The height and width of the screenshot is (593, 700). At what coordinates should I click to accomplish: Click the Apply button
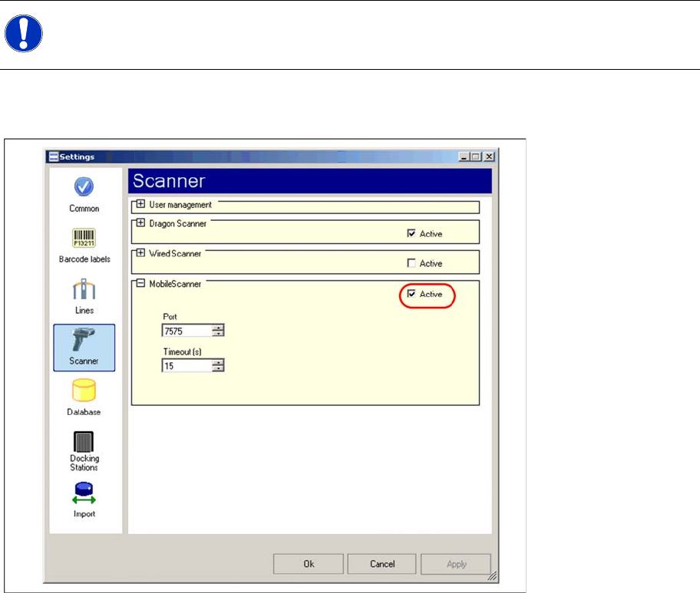click(x=456, y=564)
